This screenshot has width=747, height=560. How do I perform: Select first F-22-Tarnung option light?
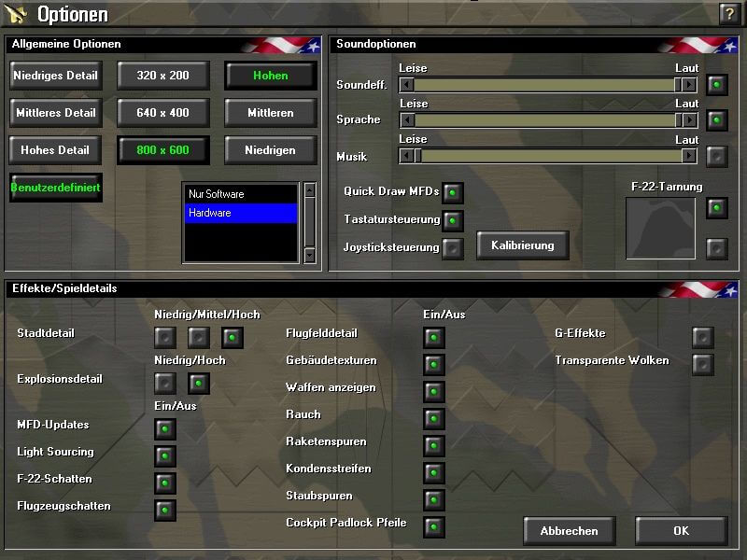coord(717,208)
